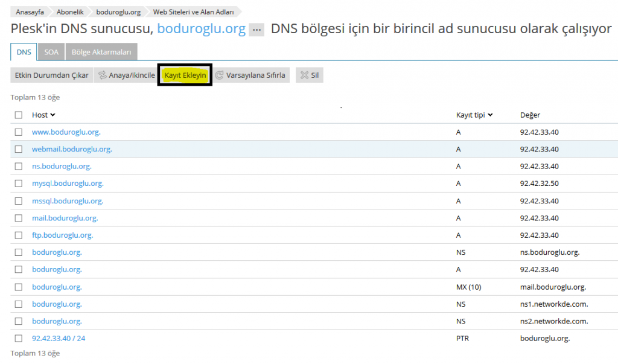This screenshot has width=618, height=364.
Task: Open the webmail.boduroglu.org. record link
Action: click(72, 149)
